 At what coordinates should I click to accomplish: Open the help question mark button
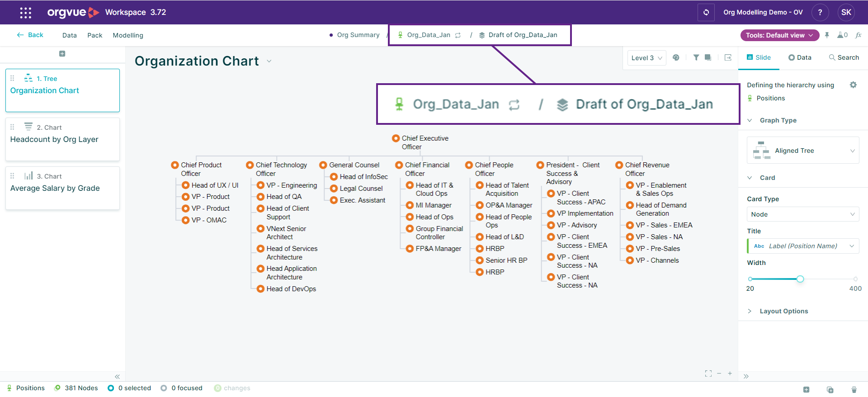click(x=820, y=12)
